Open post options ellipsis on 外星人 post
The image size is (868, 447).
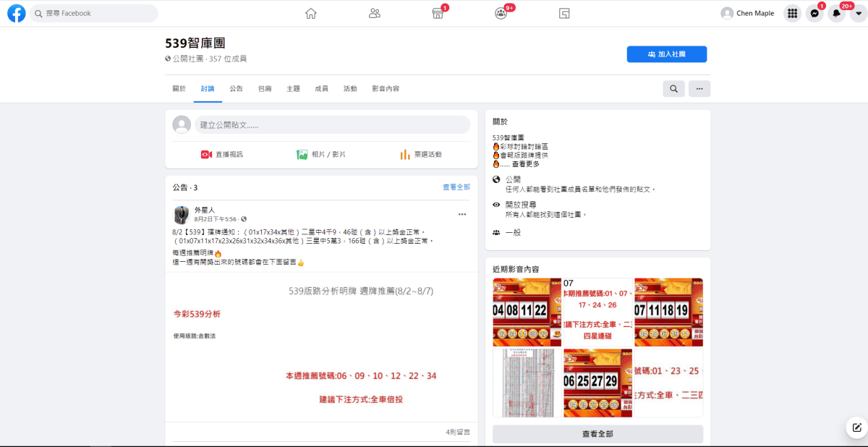462,214
